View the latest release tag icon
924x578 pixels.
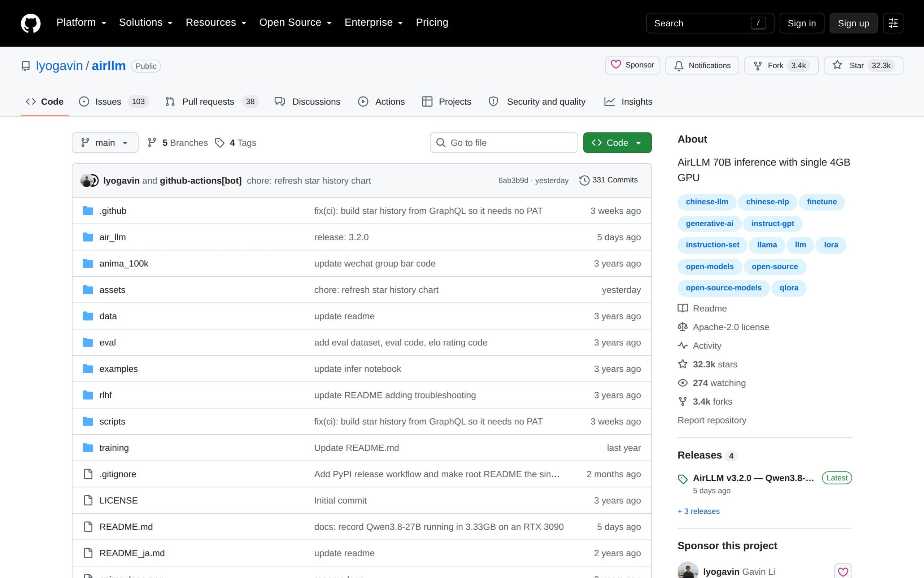pyautogui.click(x=683, y=479)
